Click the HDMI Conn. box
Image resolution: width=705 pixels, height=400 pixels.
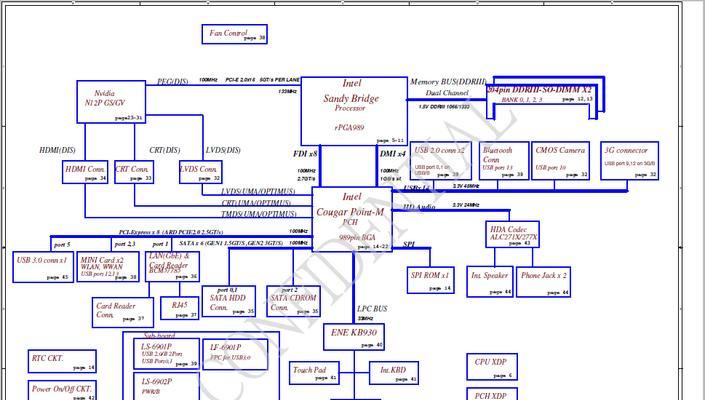85,172
